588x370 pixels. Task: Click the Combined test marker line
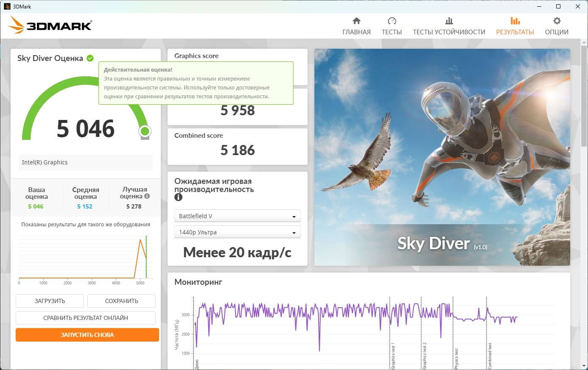point(487,333)
